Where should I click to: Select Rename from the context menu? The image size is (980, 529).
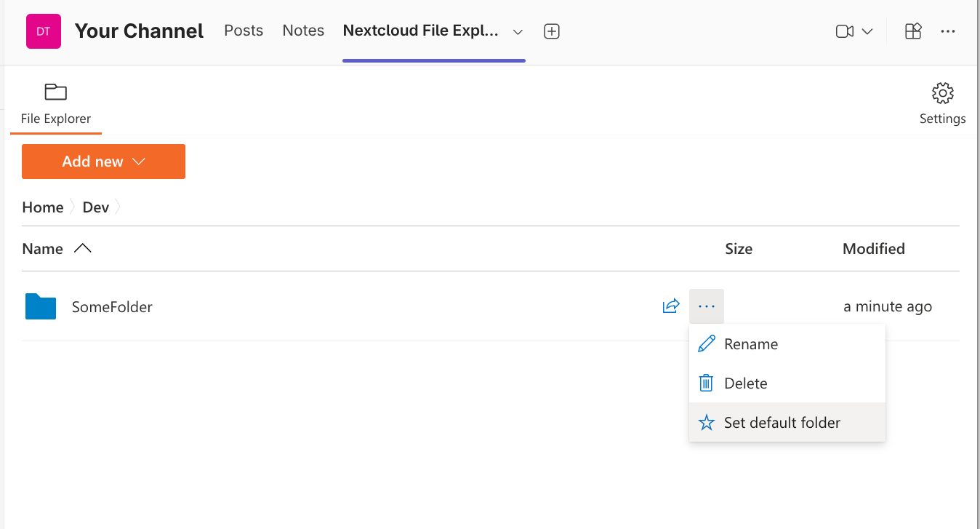[x=751, y=344]
